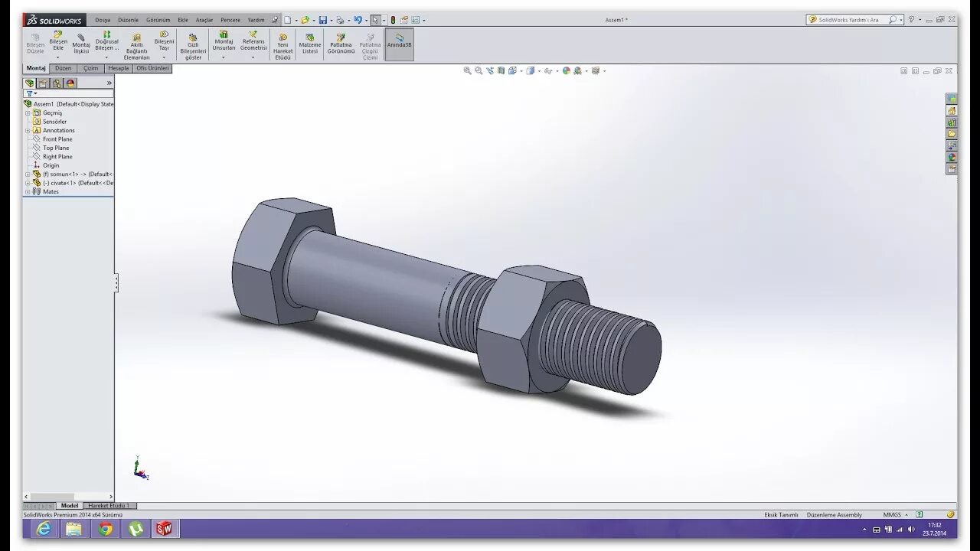The width and height of the screenshot is (980, 551).
Task: Open the Appearances task pane tab
Action: click(952, 157)
